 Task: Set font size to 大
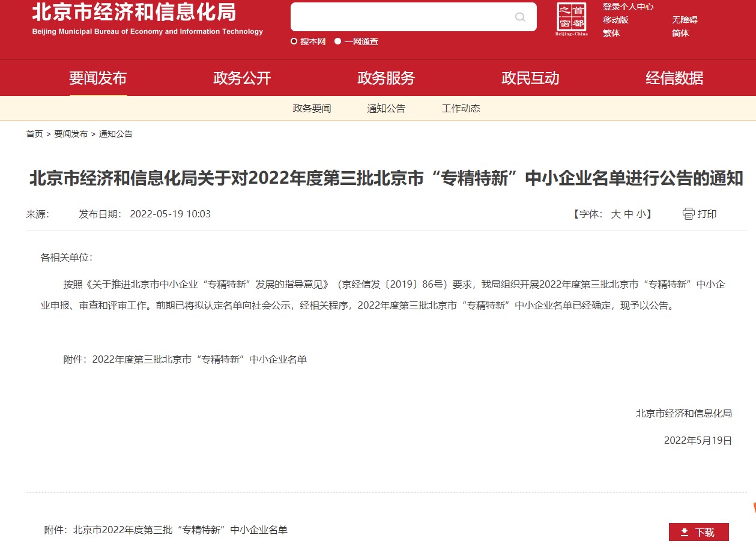tap(615, 214)
